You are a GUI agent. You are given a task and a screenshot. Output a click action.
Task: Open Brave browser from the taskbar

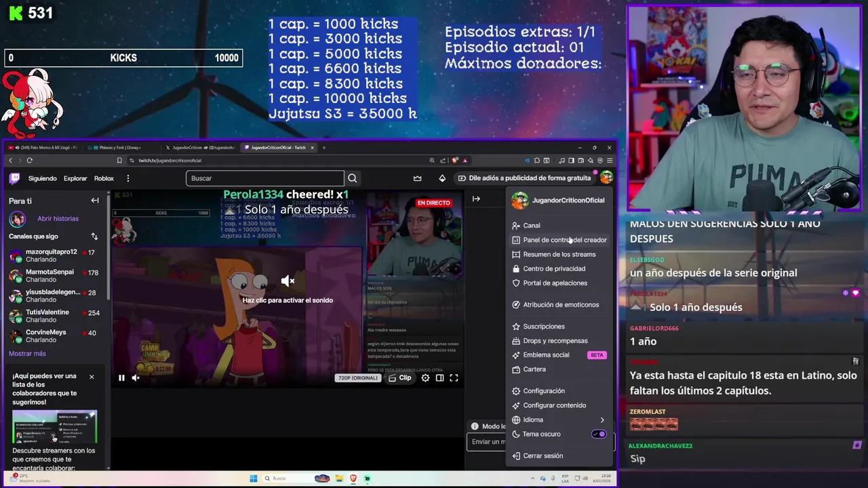353,479
